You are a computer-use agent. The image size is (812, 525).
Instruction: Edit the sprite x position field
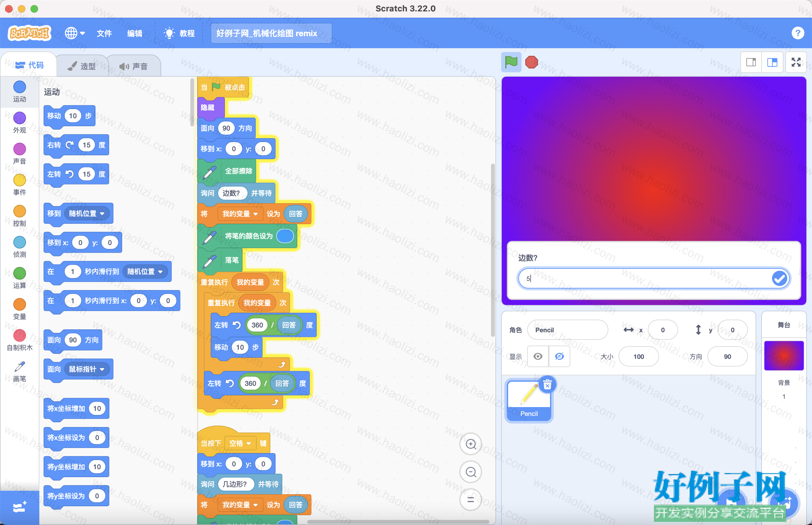click(x=663, y=330)
